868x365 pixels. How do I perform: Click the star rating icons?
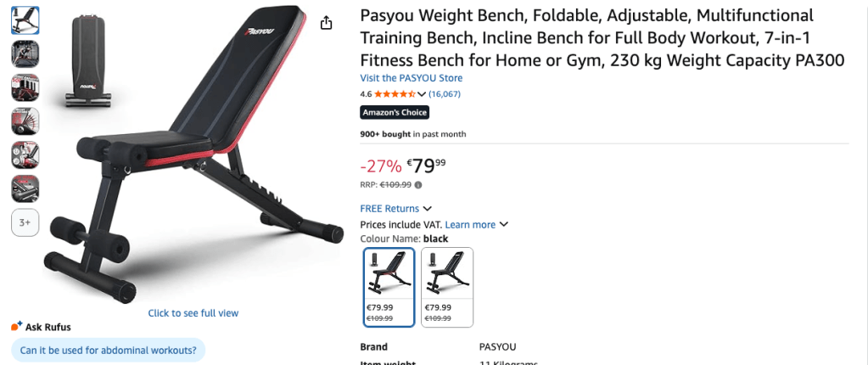click(395, 94)
